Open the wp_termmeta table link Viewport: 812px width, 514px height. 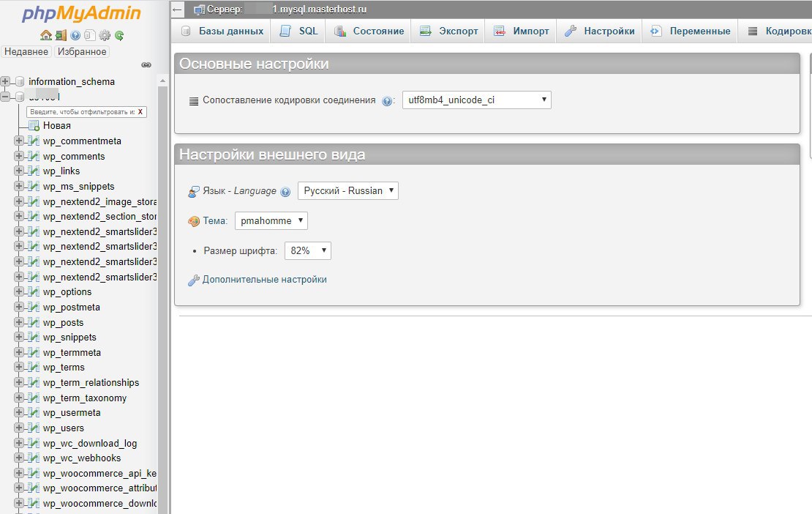pos(72,352)
